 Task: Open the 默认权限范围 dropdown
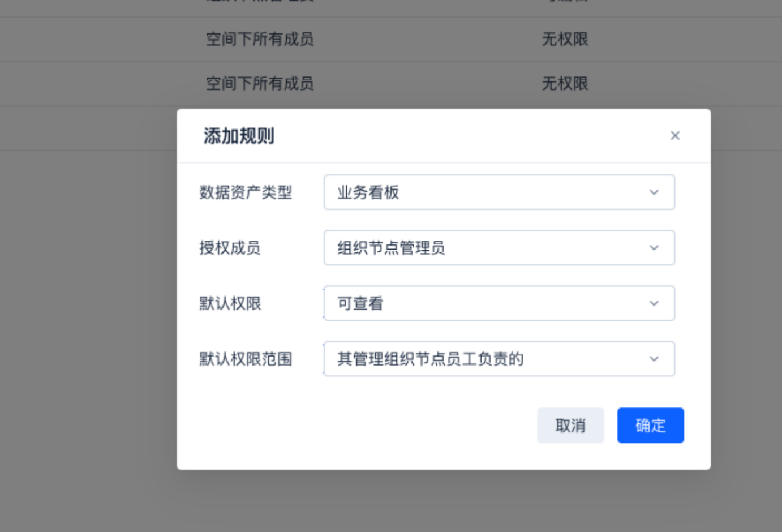(499, 359)
